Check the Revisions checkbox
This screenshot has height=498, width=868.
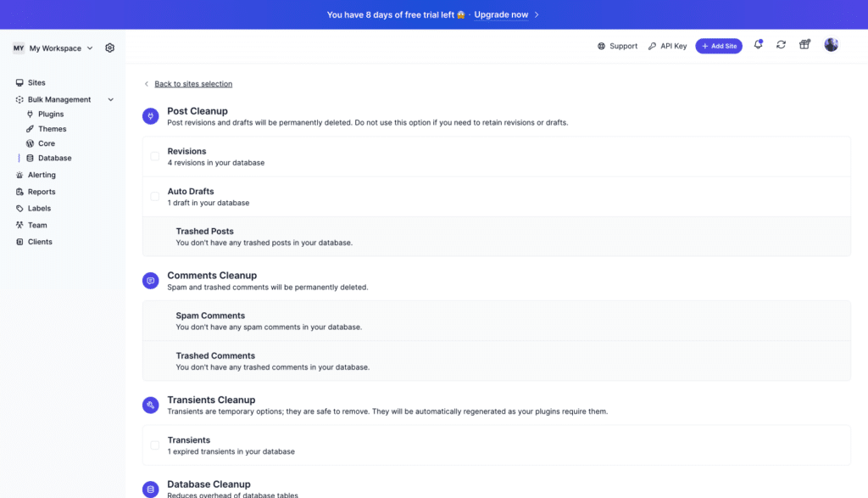coord(155,156)
